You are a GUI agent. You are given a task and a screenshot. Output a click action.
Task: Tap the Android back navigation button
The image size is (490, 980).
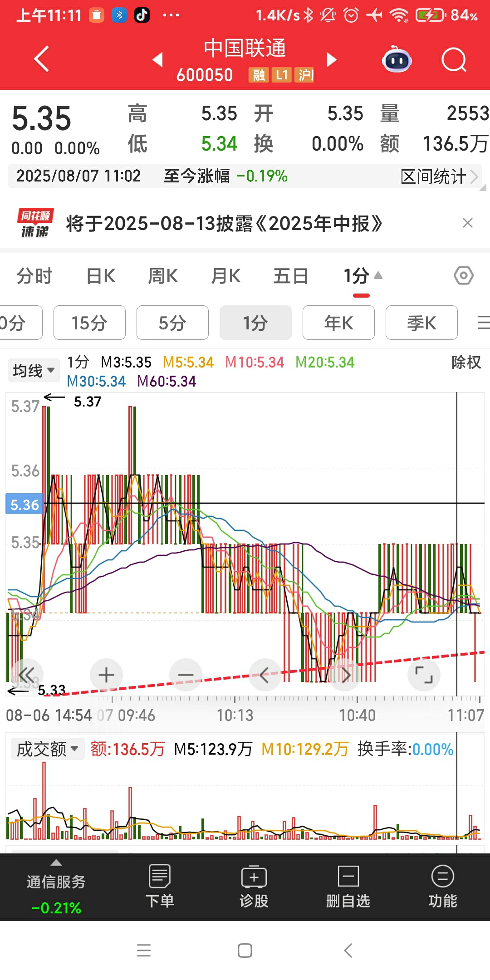coord(348,951)
